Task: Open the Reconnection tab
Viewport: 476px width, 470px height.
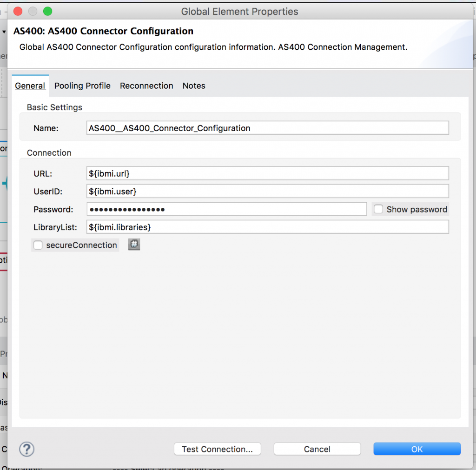Action: [146, 86]
